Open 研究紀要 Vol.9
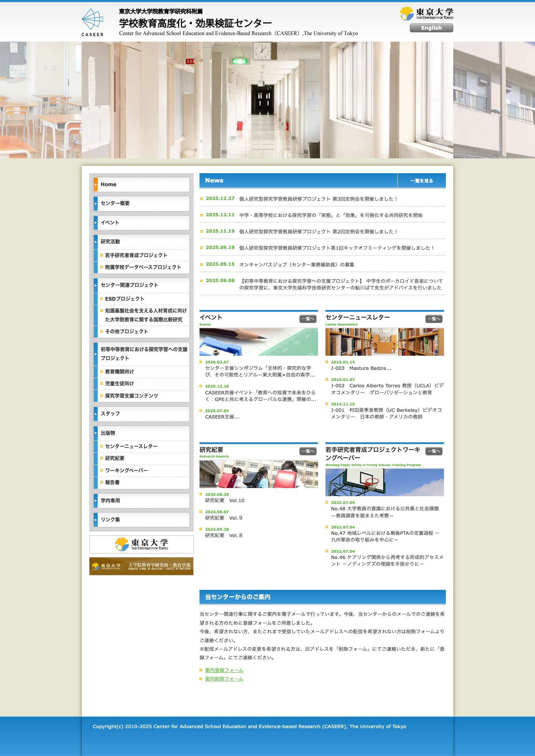Viewport: 535px width, 756px height. [224, 518]
